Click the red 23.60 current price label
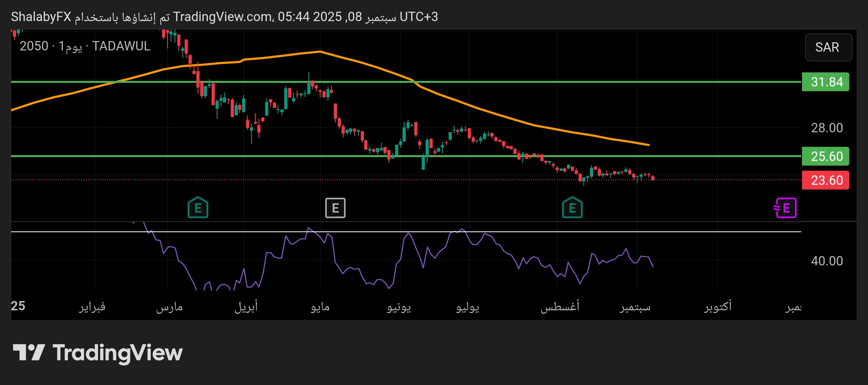 (x=825, y=180)
